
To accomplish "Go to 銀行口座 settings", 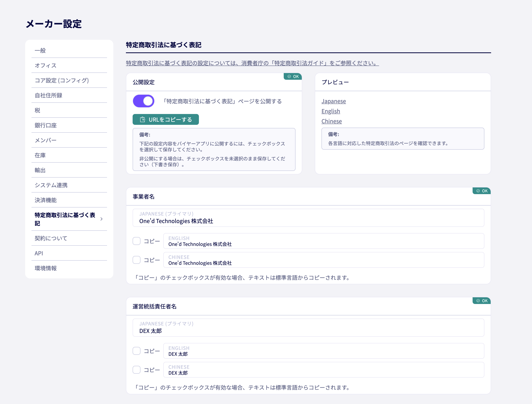I will (x=69, y=125).
